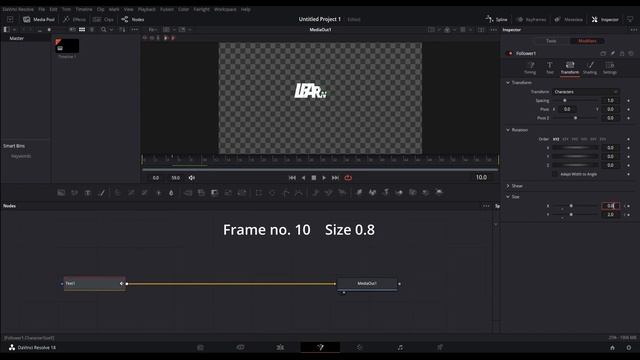Click the Size Y value field

coord(610,214)
